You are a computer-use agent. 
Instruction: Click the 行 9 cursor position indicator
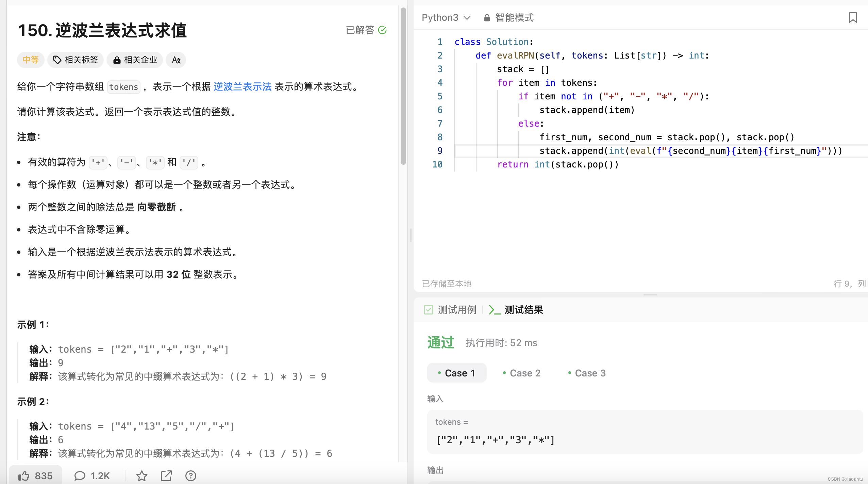pyautogui.click(x=849, y=284)
